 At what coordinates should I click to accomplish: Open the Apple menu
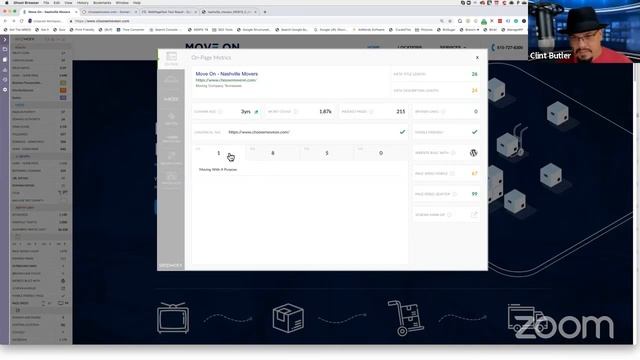click(x=7, y=2)
